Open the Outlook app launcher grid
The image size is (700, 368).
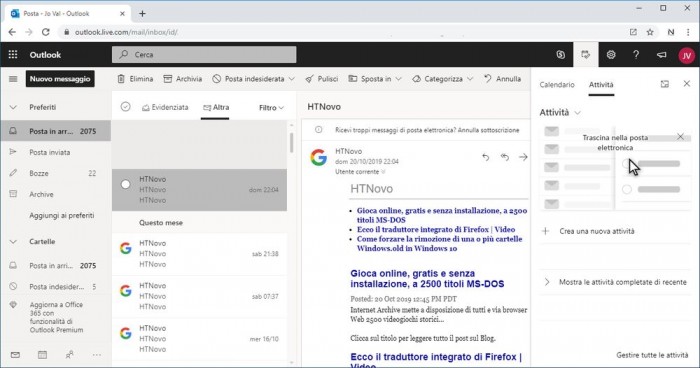(x=13, y=54)
